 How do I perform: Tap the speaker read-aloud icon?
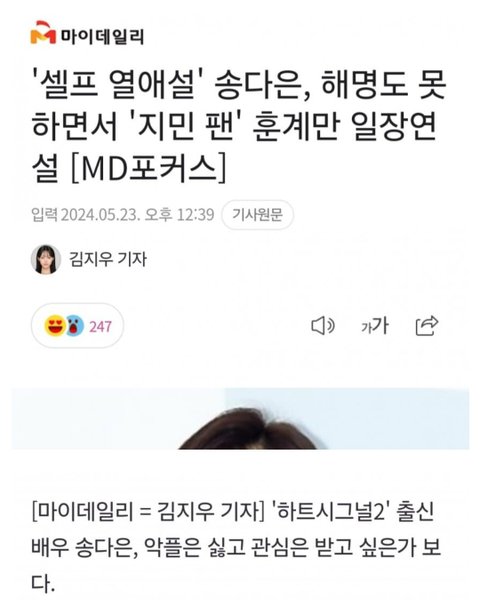pyautogui.click(x=323, y=326)
